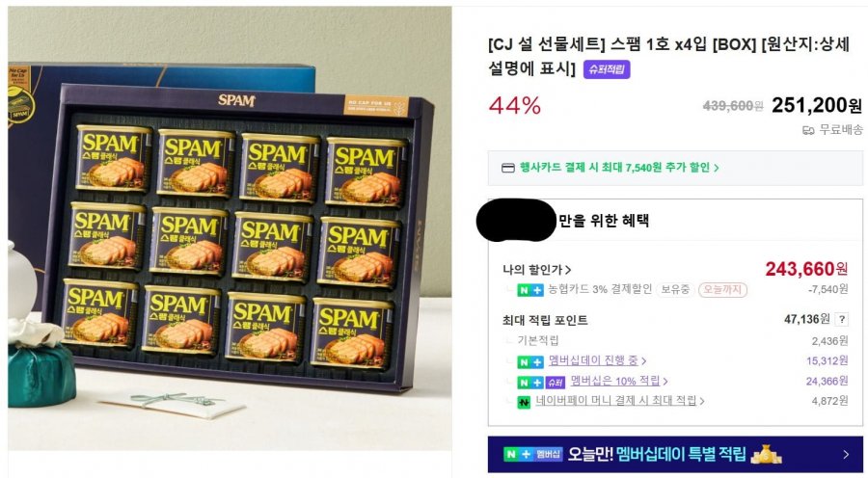The image size is (868, 478).
Task: Open the 멤버십데이 진행 중 link
Action: pos(597,360)
